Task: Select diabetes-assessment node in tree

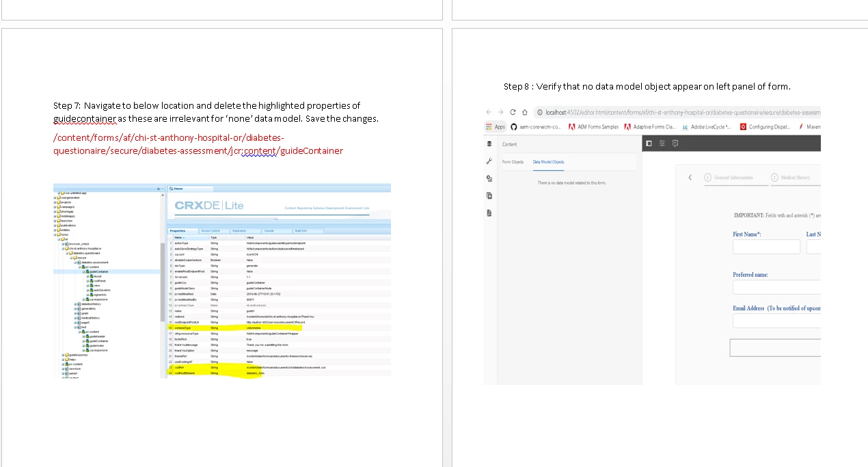Action: [x=93, y=263]
